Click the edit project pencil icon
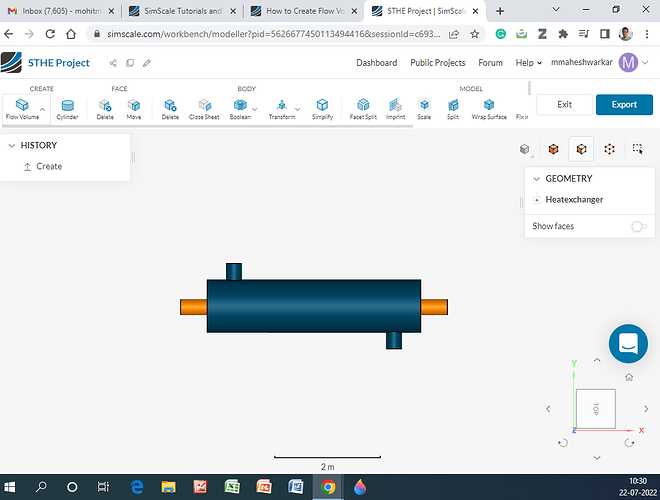This screenshot has height=500, width=660. click(x=147, y=63)
